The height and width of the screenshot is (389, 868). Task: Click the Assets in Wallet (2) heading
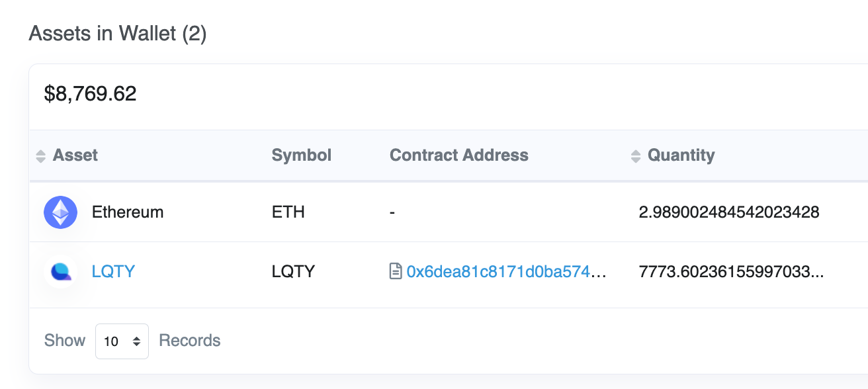coord(118,34)
